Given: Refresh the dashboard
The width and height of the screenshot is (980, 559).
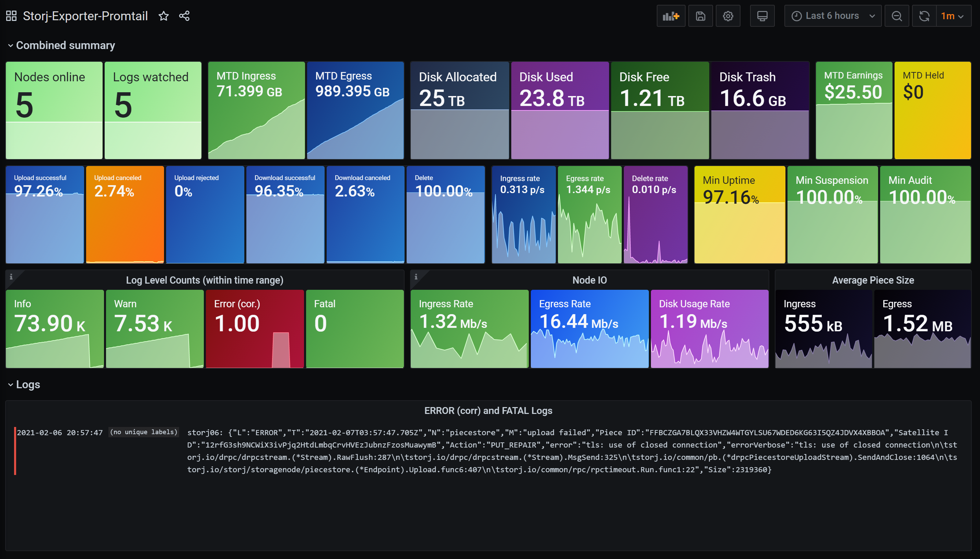Looking at the screenshot, I should pos(924,16).
